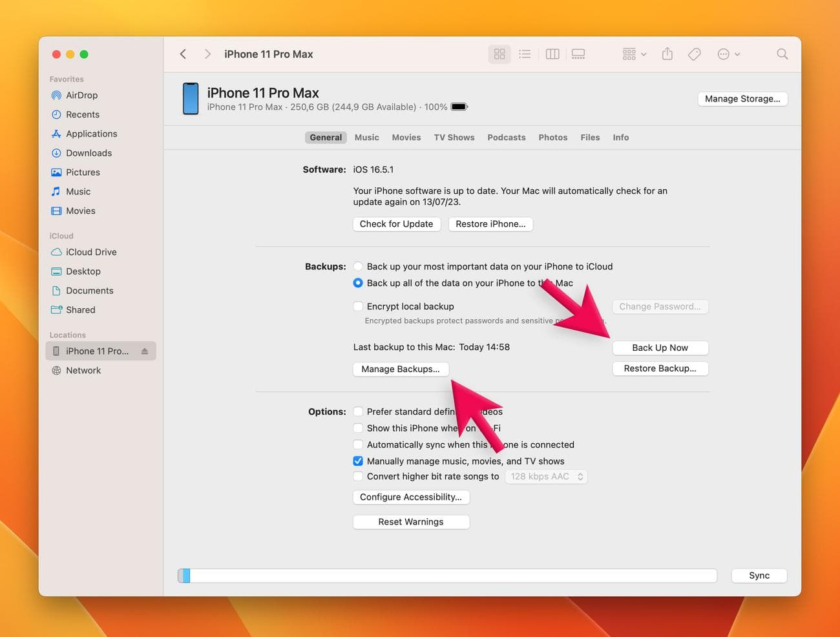Open the 128 kbps AAC bitrate dropdown
The image size is (840, 637).
tap(546, 477)
